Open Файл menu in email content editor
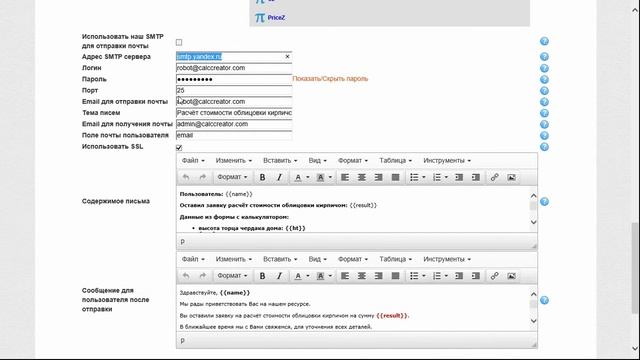This screenshot has width=640, height=360. (x=193, y=160)
